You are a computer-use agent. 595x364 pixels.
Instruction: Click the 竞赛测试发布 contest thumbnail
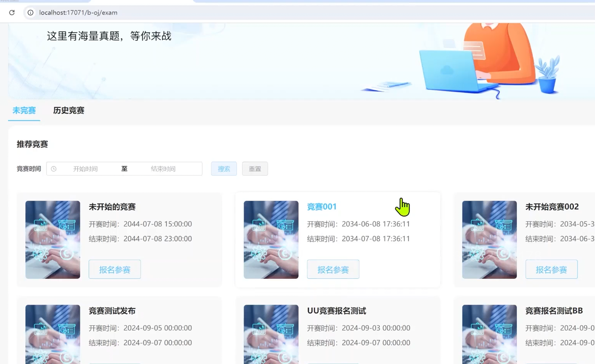point(53,334)
